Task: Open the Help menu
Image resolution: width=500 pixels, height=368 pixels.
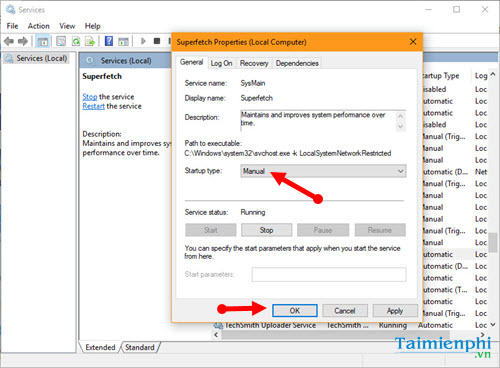Action: 92,26
